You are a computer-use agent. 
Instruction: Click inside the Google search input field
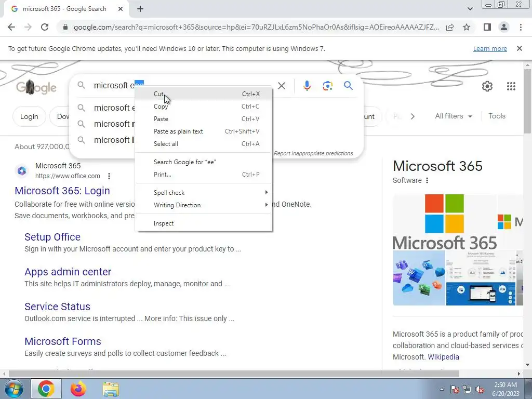click(x=183, y=86)
